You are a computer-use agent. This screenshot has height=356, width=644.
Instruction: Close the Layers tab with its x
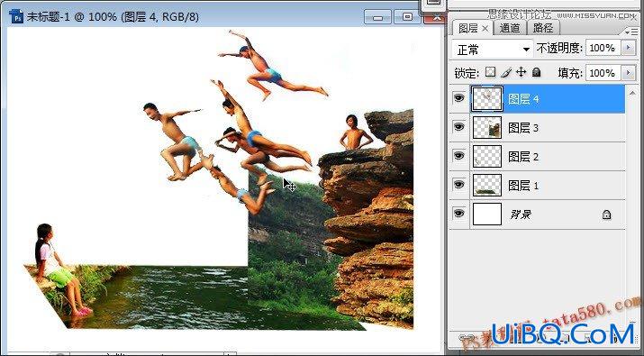pos(485,28)
